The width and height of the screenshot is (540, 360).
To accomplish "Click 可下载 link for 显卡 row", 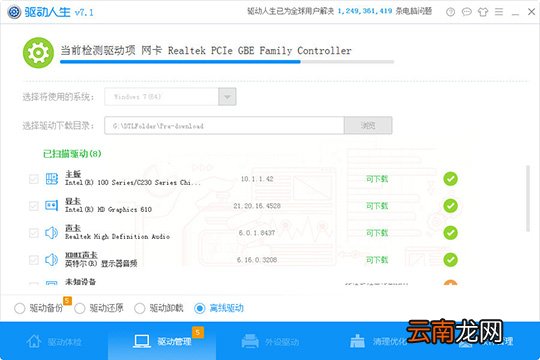I will pos(377,206).
